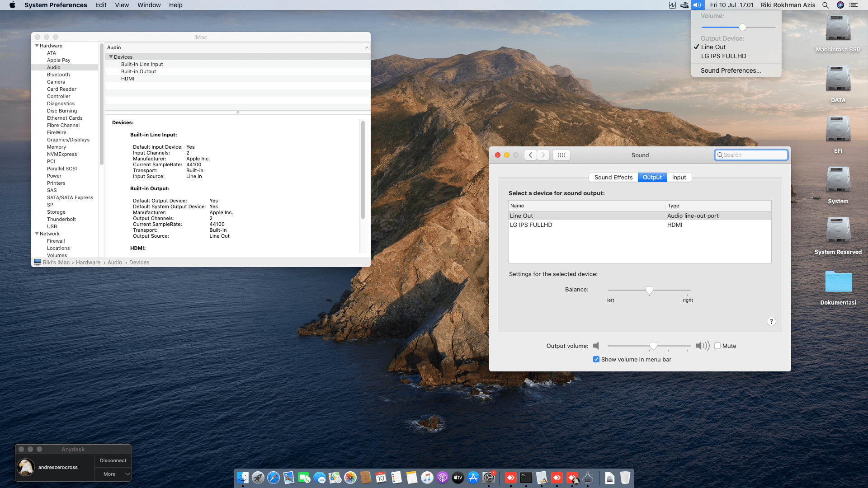
Task: Collapse the Devices disclosure triangle
Action: click(111, 57)
